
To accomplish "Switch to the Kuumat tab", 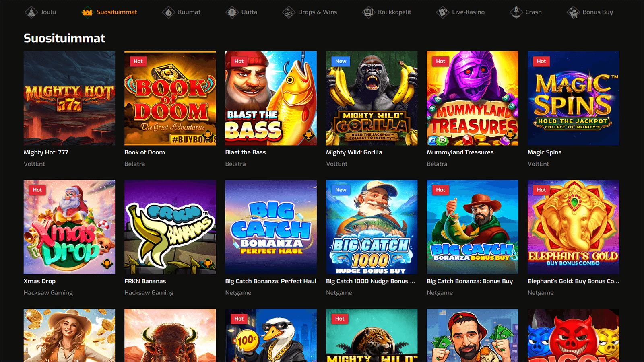I will 189,12.
